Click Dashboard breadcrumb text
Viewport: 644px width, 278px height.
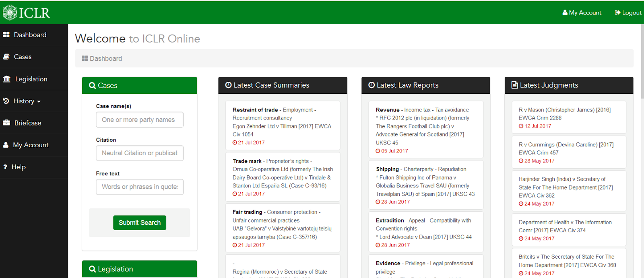pyautogui.click(x=106, y=58)
